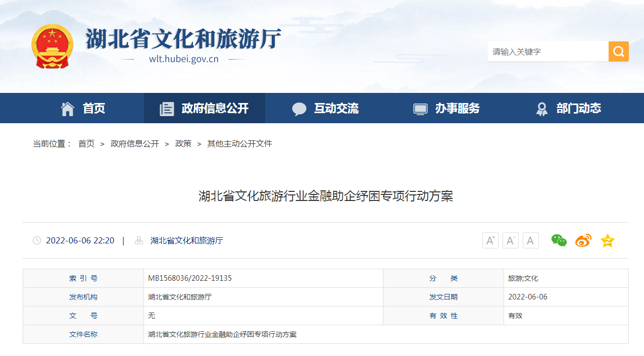Viewport: 644px width, 356px height.
Task: Click the national emblem logo
Action: point(52,46)
